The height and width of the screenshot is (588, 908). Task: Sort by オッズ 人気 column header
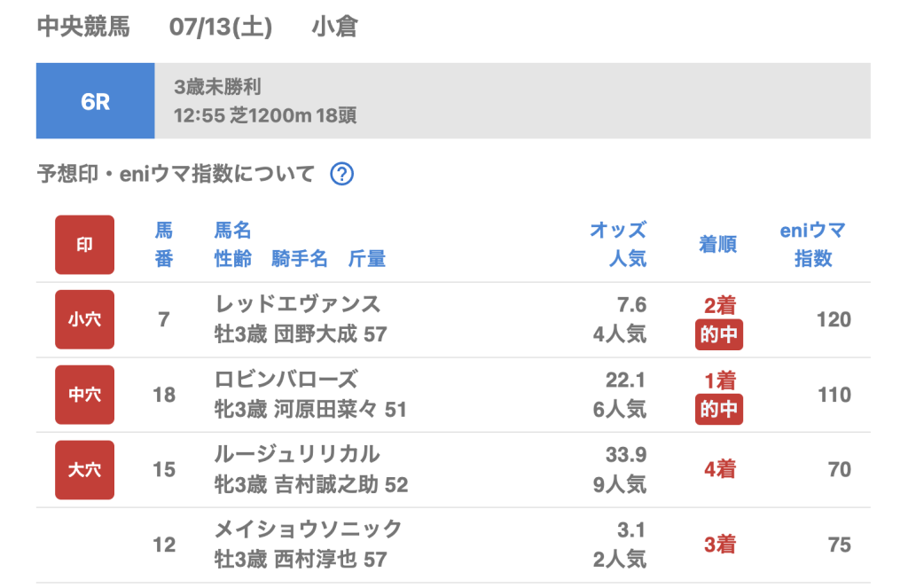pos(618,245)
